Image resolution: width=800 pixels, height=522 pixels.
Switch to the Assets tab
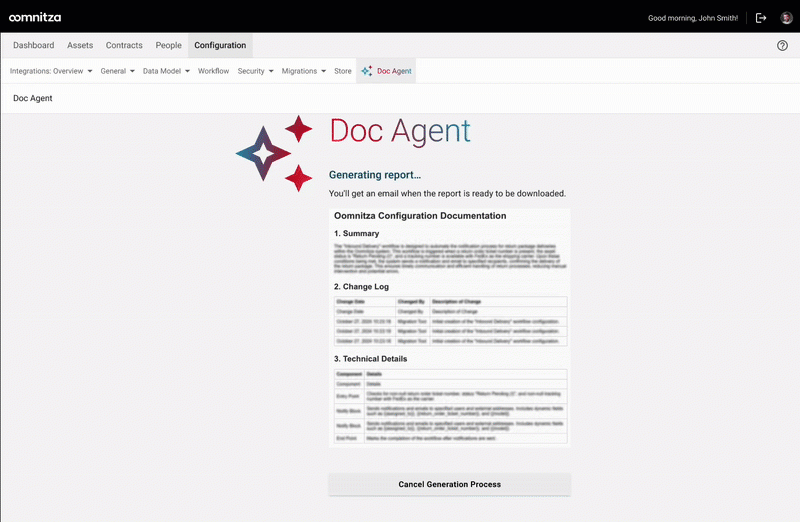tap(80, 45)
